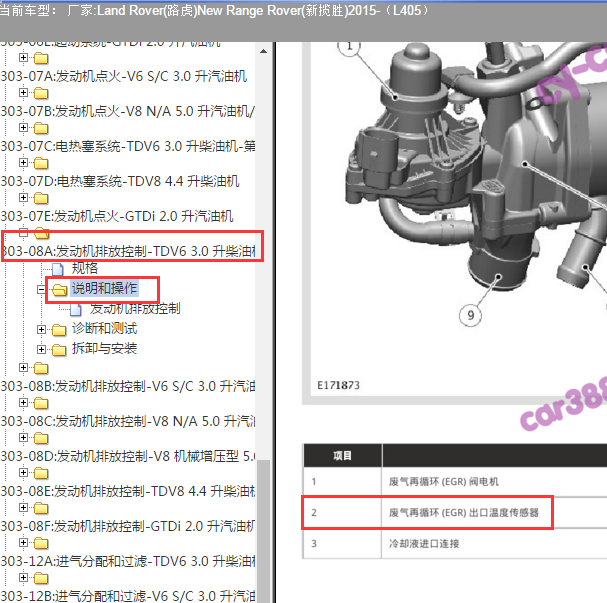Click the 当前车型 vehicle model header text
This screenshot has width=607, height=603.
pyautogui.click(x=214, y=10)
